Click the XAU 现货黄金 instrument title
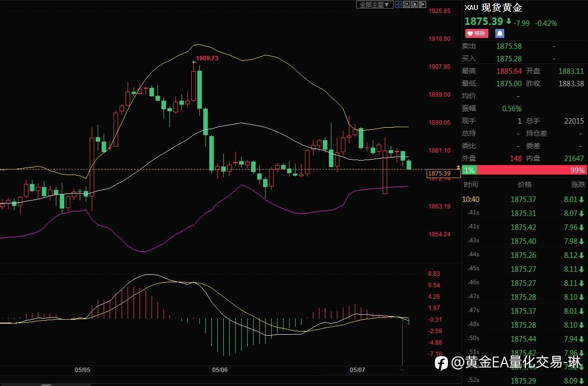 tap(493, 7)
